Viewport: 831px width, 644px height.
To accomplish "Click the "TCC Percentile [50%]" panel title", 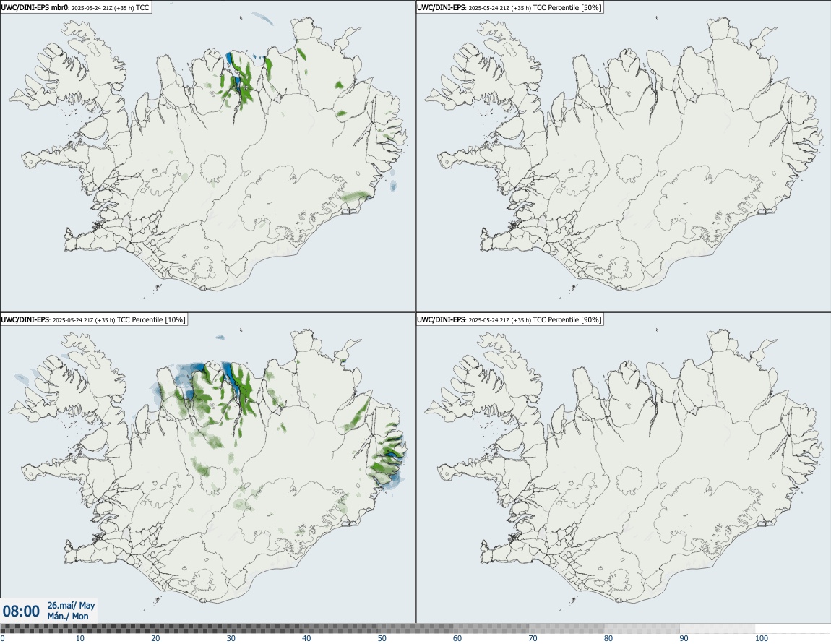I will point(510,7).
